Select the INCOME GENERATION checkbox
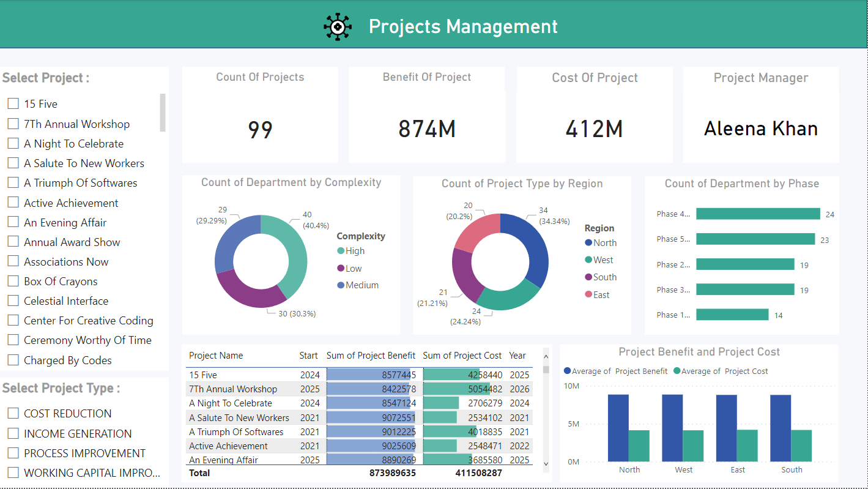 (x=13, y=433)
